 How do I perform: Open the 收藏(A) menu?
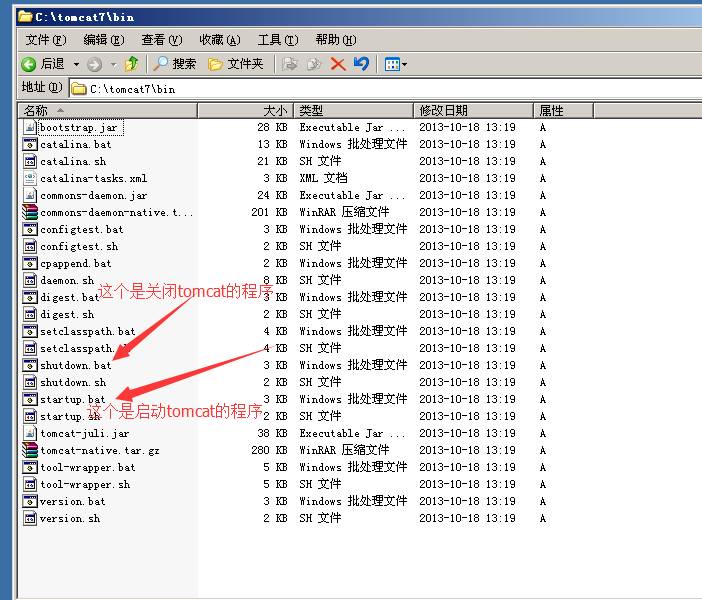point(220,40)
